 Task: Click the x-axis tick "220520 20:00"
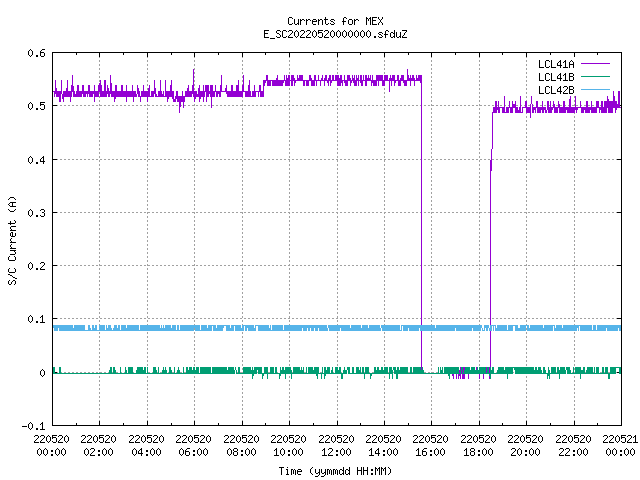(525, 446)
